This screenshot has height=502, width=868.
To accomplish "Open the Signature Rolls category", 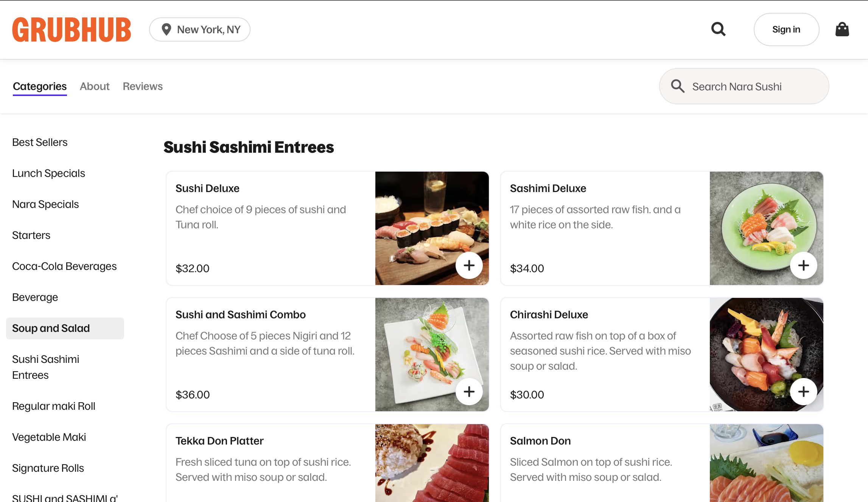I will pos(48,468).
